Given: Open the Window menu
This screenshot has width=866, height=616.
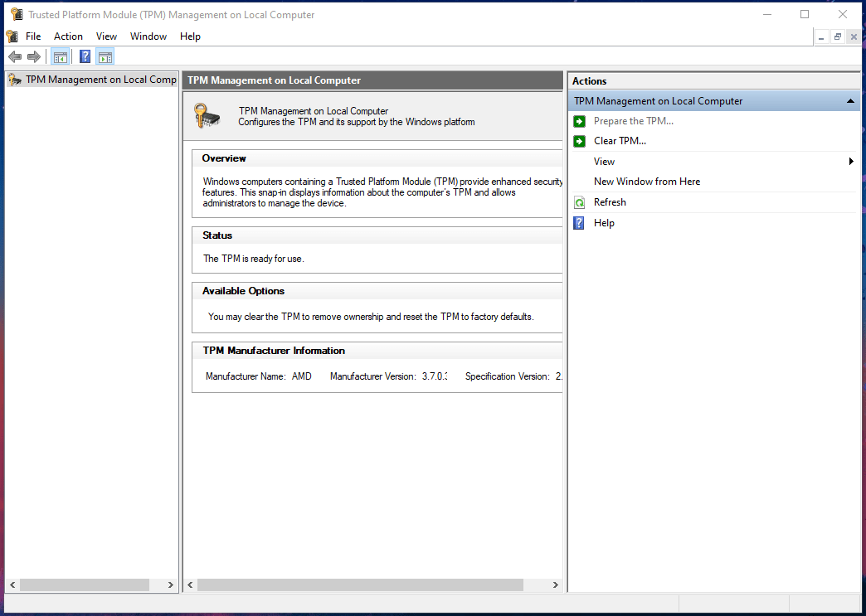Looking at the screenshot, I should 148,36.
